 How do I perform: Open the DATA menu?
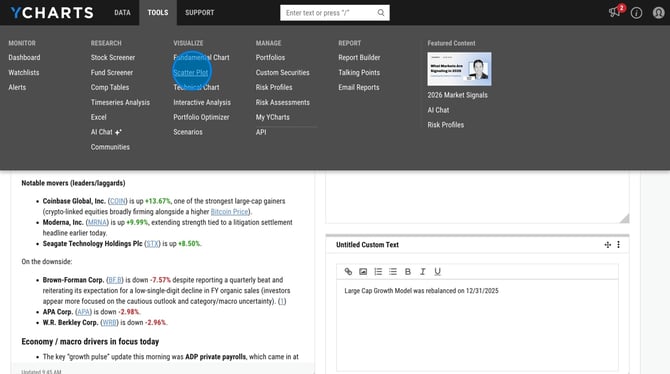click(x=122, y=12)
